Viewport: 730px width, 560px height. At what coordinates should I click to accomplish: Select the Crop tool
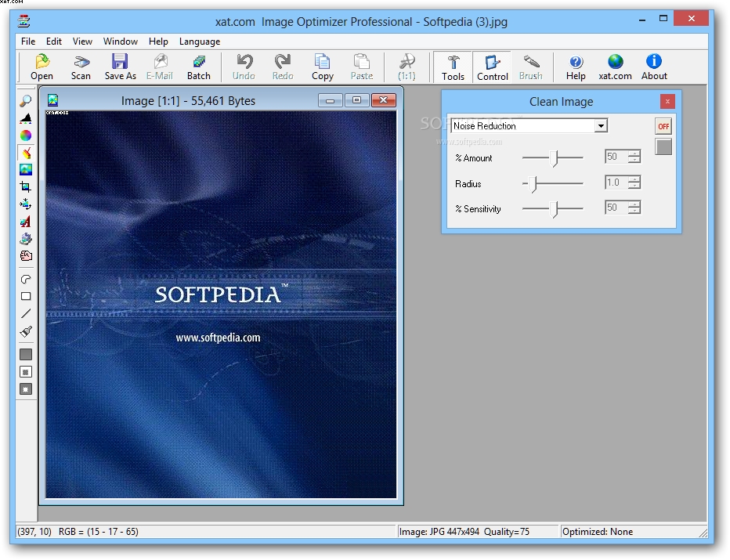(x=26, y=187)
